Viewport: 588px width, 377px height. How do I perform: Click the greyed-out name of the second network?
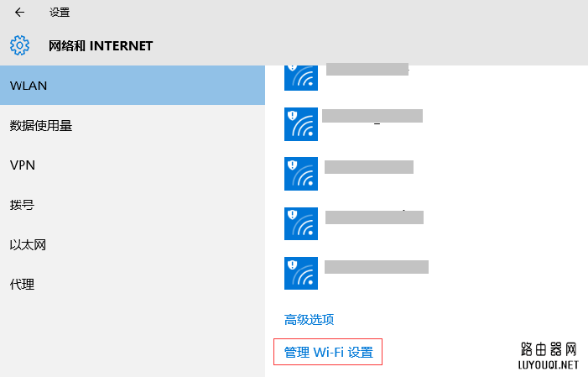pyautogui.click(x=372, y=116)
